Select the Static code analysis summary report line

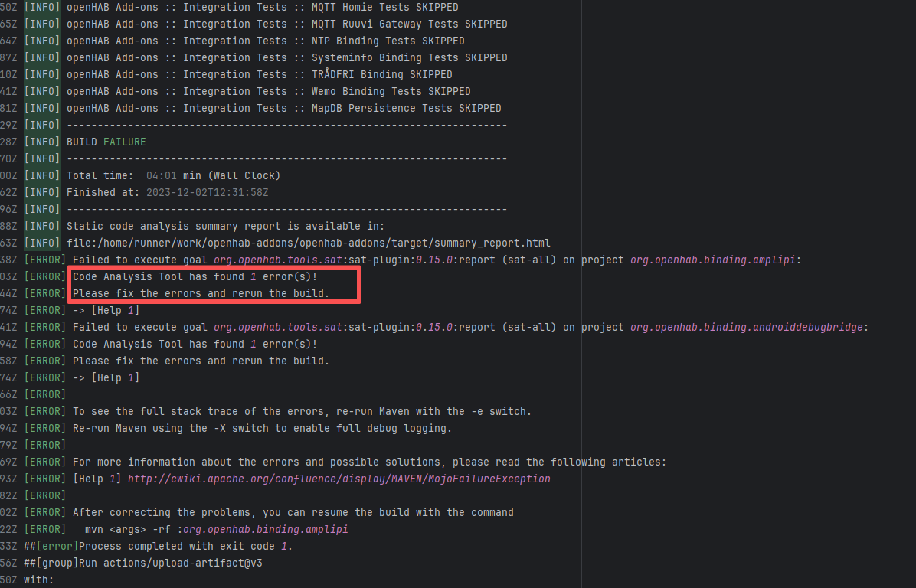coord(225,226)
